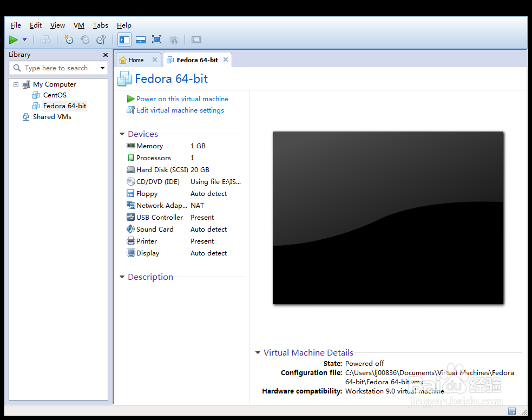Click the Unity mode toolbar icon

point(173,40)
